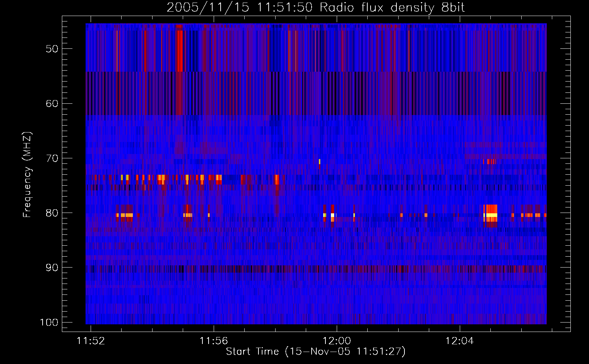589x364 pixels.
Task: Click the yellow spot at 70 MHz before 12:00
Action: (319, 162)
